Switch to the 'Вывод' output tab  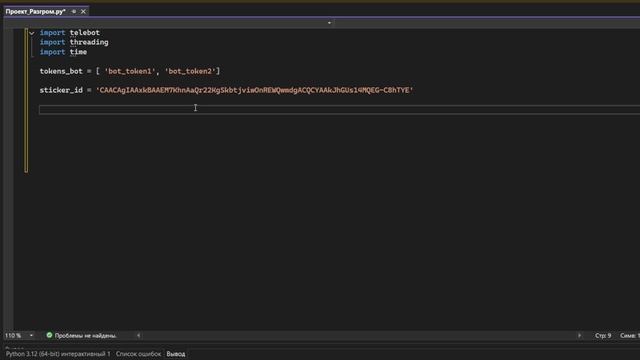[x=176, y=354]
